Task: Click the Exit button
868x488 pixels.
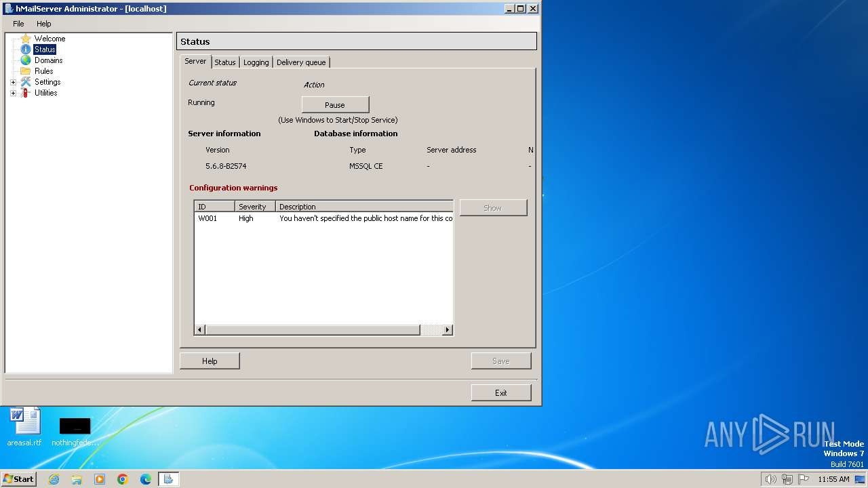Action: tap(501, 392)
